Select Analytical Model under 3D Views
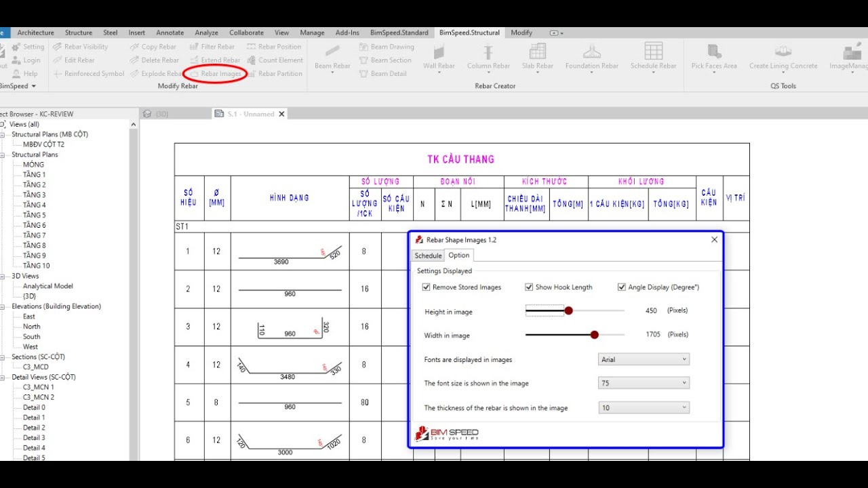 (x=48, y=286)
